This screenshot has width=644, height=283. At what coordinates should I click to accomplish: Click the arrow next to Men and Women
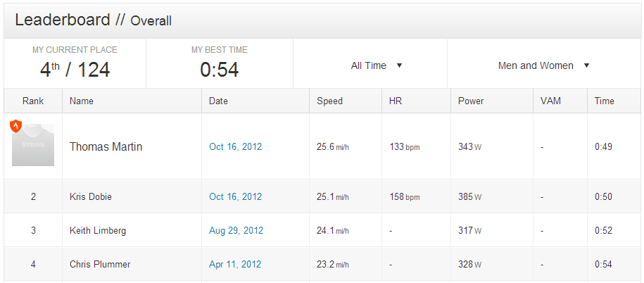click(x=586, y=65)
